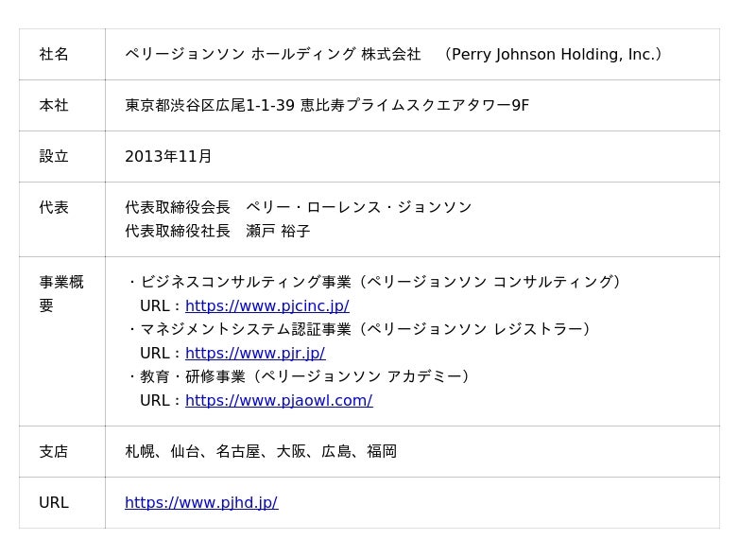The width and height of the screenshot is (756, 557).
Task: Open the https://www.pjhd.jp/ company URL
Action: 201,502
